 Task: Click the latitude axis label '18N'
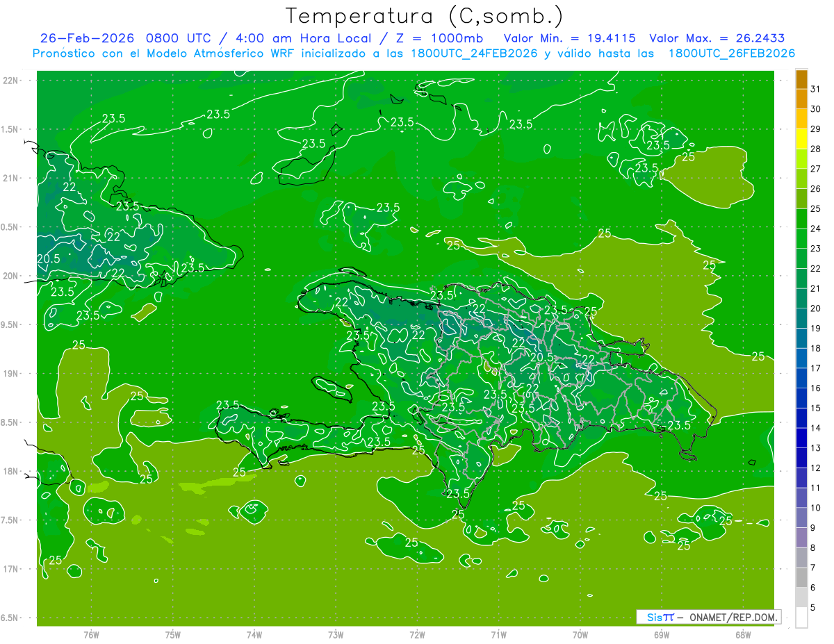pyautogui.click(x=10, y=471)
